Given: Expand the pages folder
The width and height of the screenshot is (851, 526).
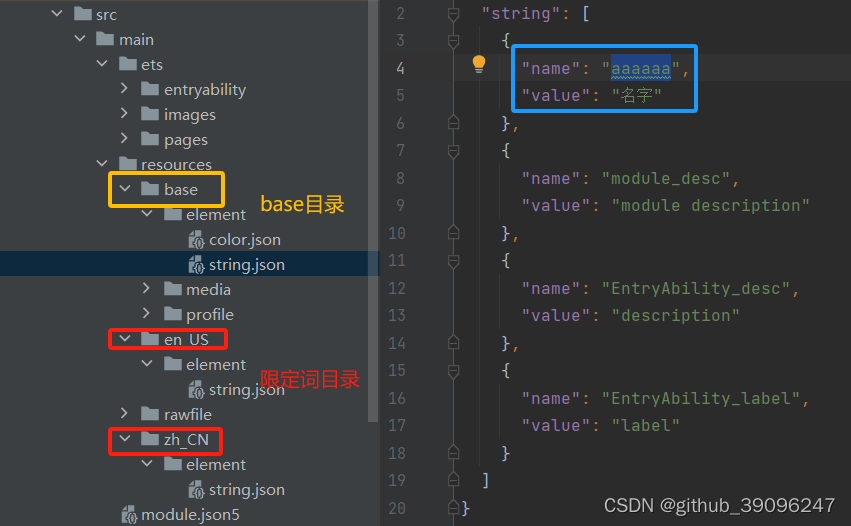Looking at the screenshot, I should pyautogui.click(x=124, y=138).
